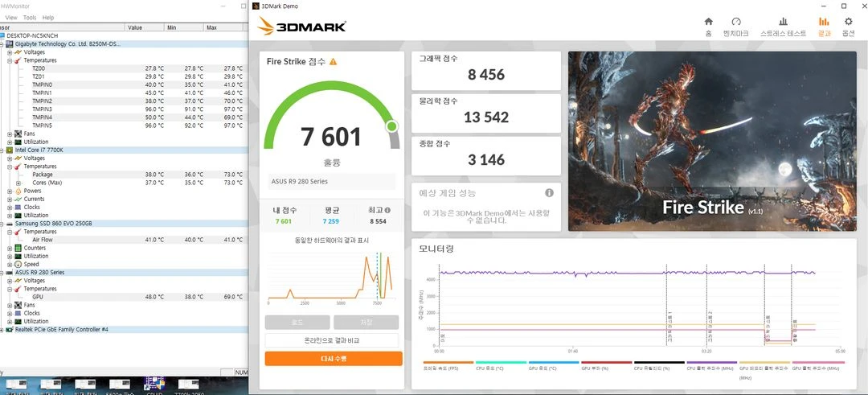Click the 3DMark Demo title bar icon
Image resolution: width=868 pixels, height=395 pixels.
coord(256,6)
